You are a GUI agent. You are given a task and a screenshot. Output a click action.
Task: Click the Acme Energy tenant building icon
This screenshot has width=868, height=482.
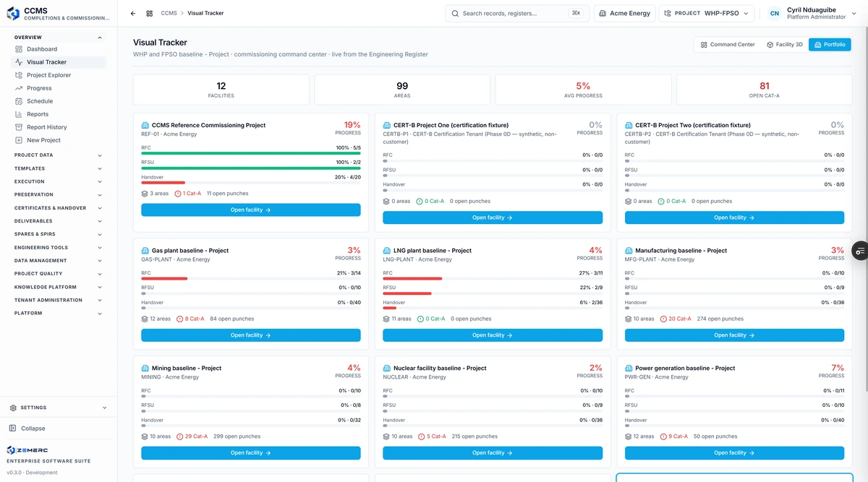pos(603,13)
